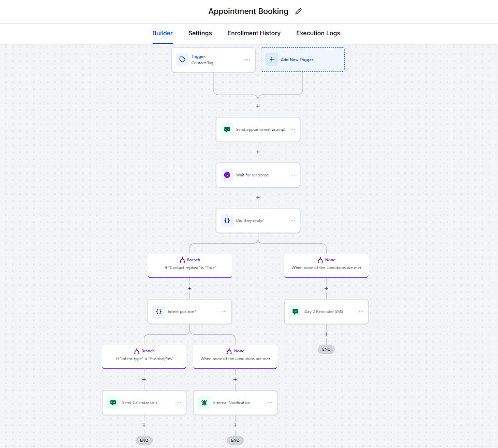Screen dimensions: 498x448
Task: Add a step below Send appointment prompt
Action: pyautogui.click(x=258, y=152)
